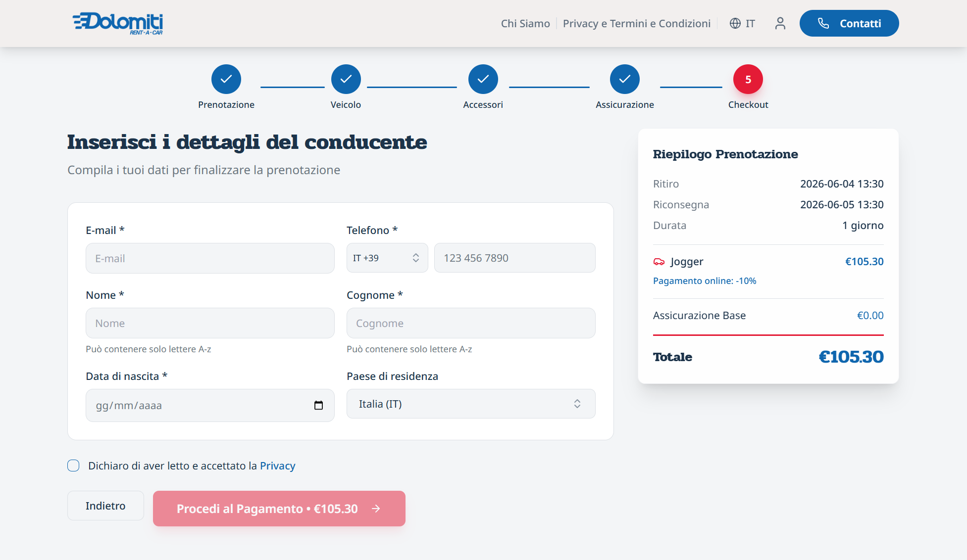The image size is (967, 560).
Task: Go to the Veicolo step circle
Action: pyautogui.click(x=346, y=79)
